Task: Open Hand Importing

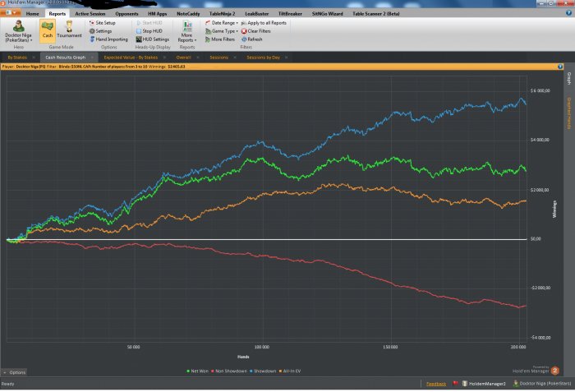Action: pyautogui.click(x=108, y=39)
